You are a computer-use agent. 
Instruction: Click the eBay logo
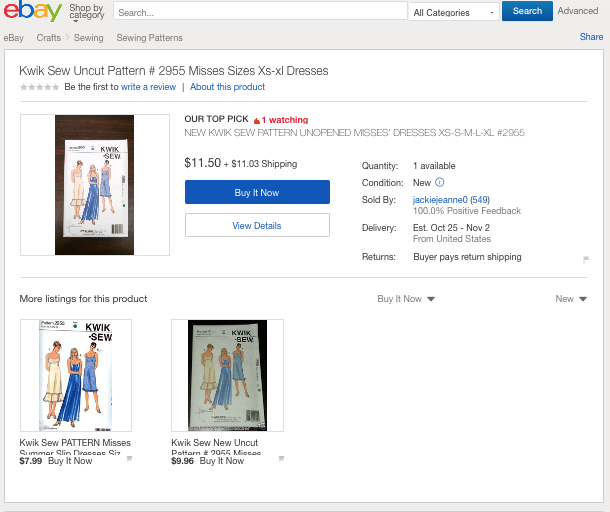click(32, 12)
